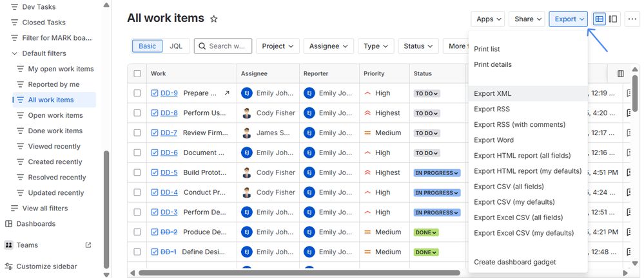Open the Project filter dropdown
The width and height of the screenshot is (644, 278).
(278, 46)
